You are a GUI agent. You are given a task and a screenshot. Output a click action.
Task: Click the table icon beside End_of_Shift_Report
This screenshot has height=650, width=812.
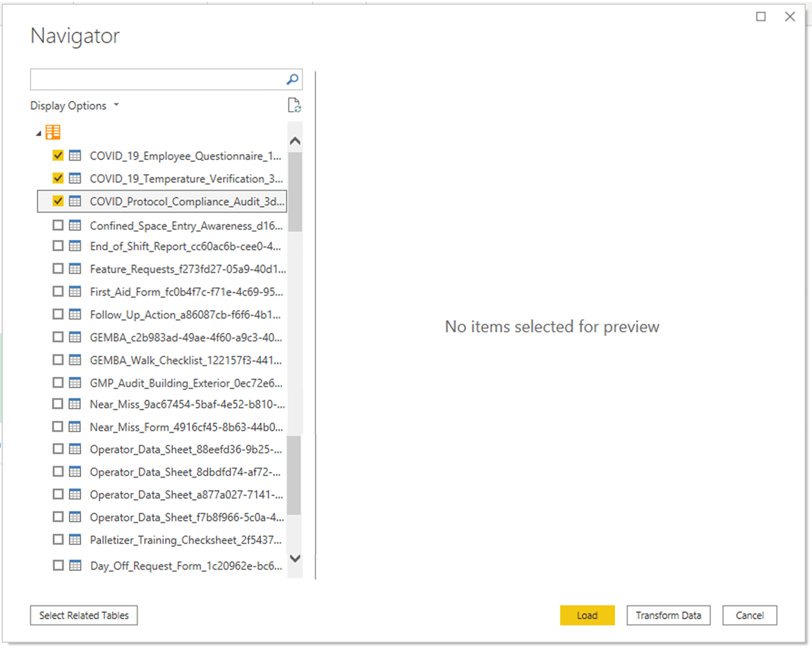pos(76,245)
